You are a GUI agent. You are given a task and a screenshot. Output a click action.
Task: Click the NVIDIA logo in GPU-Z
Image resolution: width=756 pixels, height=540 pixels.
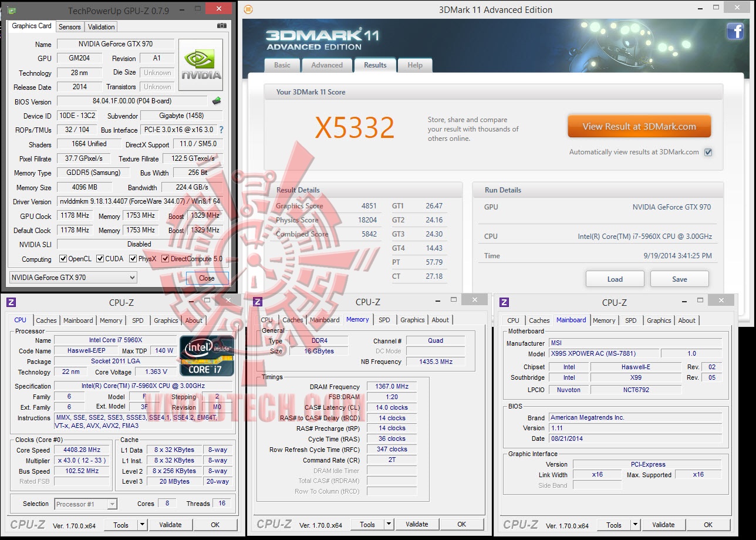[201, 65]
